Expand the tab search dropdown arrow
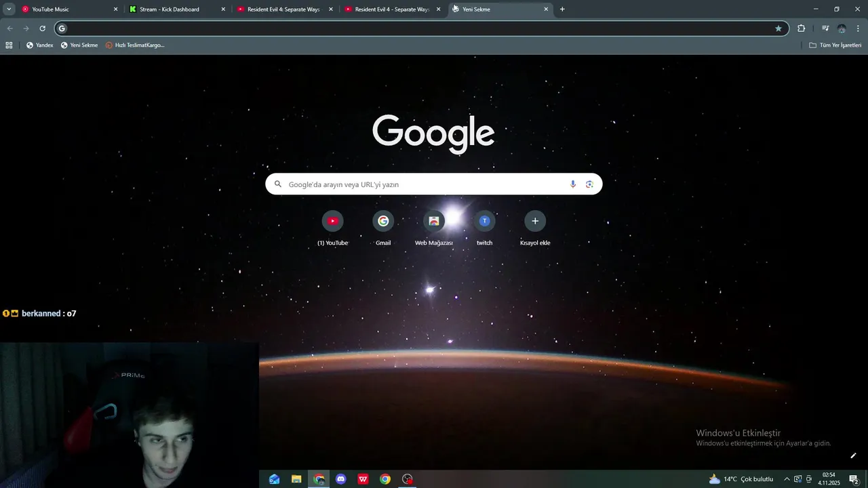 [x=9, y=9]
